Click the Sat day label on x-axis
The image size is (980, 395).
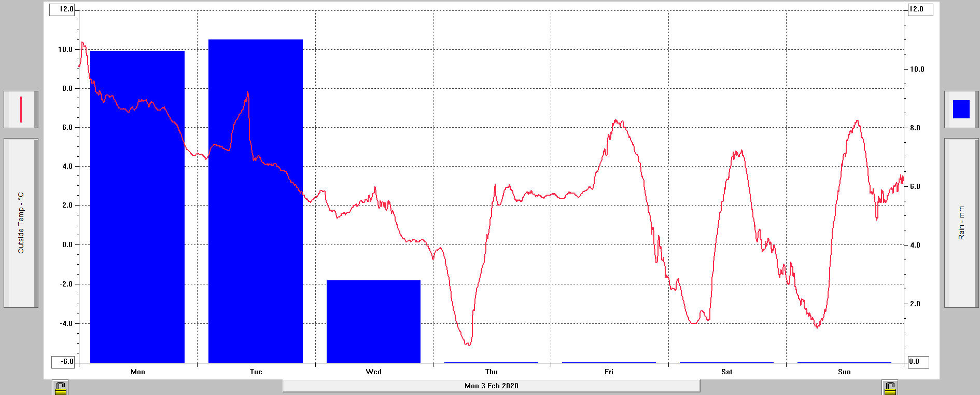[726, 372]
